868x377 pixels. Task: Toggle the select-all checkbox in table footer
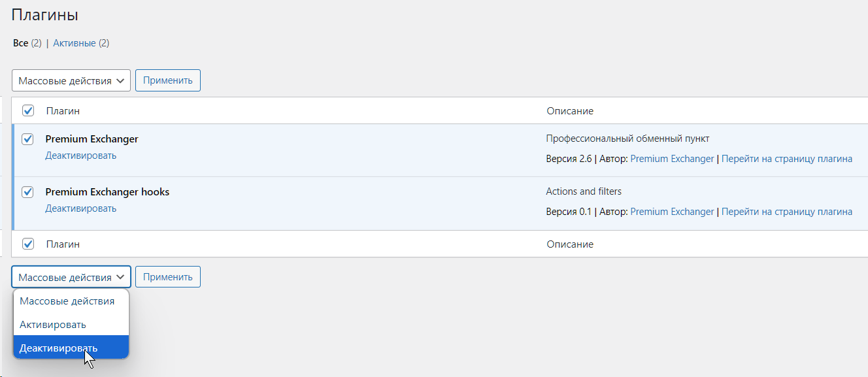(28, 244)
